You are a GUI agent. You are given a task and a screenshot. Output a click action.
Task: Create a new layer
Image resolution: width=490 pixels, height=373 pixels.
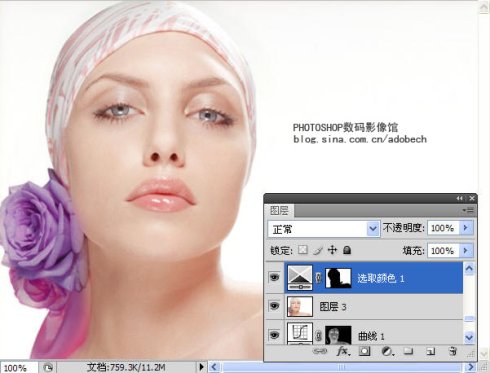point(430,351)
